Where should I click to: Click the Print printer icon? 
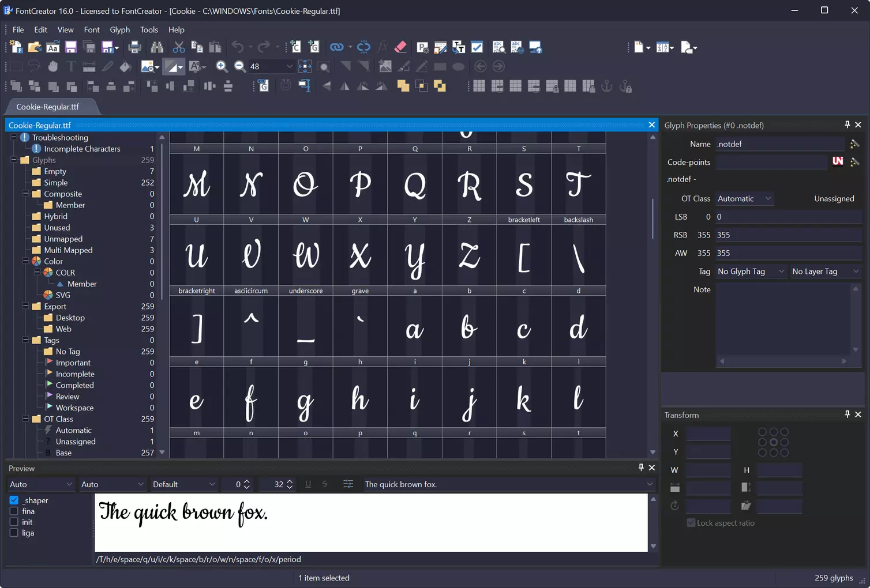click(135, 47)
